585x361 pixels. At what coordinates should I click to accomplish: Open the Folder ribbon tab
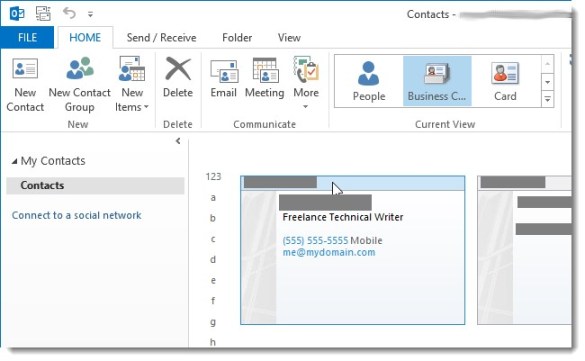pyautogui.click(x=237, y=37)
